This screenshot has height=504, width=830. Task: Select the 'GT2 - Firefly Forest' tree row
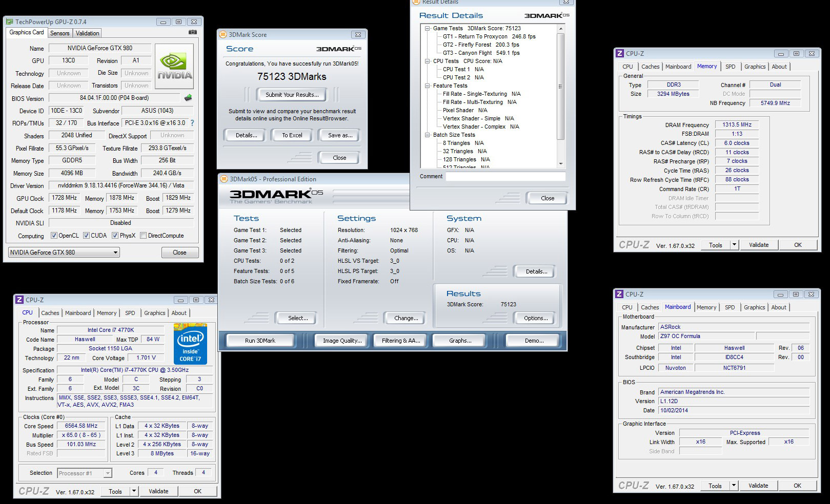click(481, 45)
